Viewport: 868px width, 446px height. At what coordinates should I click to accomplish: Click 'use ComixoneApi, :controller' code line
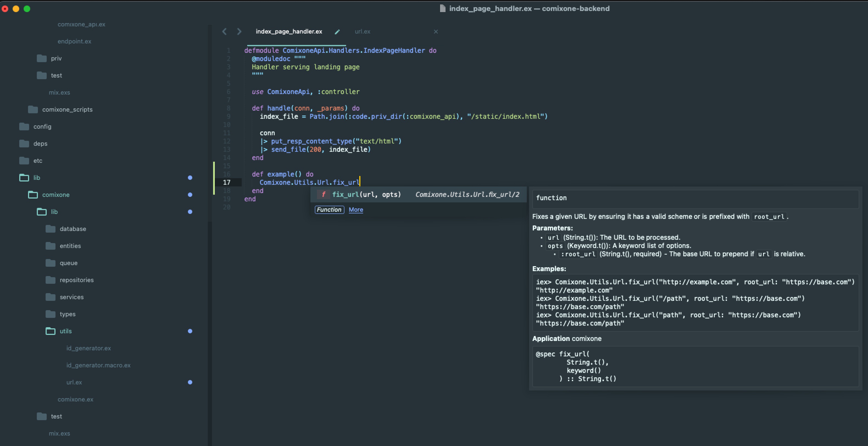point(306,92)
